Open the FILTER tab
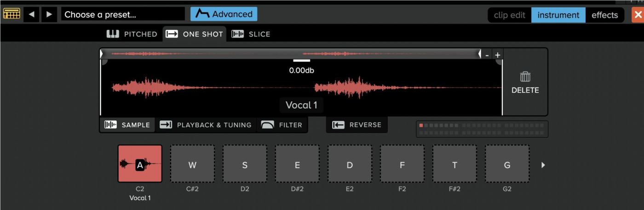 tap(282, 125)
